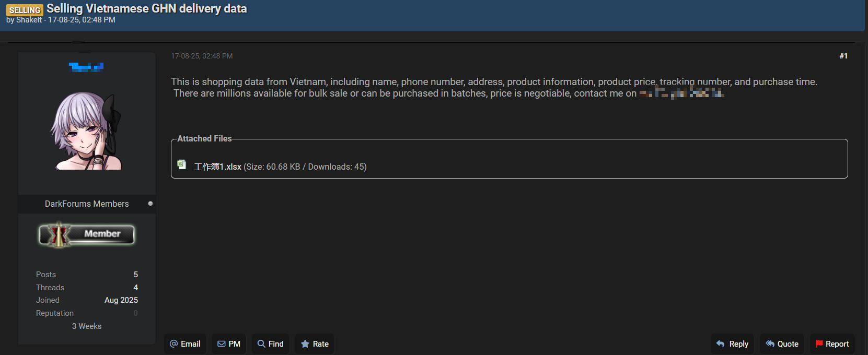The height and width of the screenshot is (355, 868).
Task: Click the yellow SELLING thread prefix tag
Action: (25, 10)
